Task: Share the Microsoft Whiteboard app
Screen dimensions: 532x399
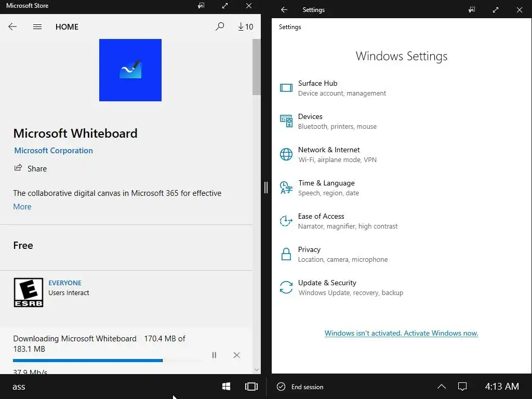Action: pos(31,168)
